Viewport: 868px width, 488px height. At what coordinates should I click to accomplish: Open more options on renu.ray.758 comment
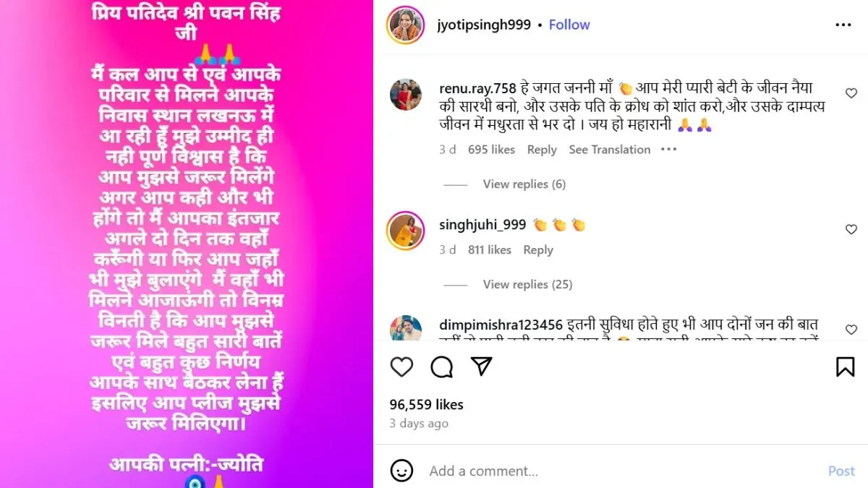(x=668, y=150)
